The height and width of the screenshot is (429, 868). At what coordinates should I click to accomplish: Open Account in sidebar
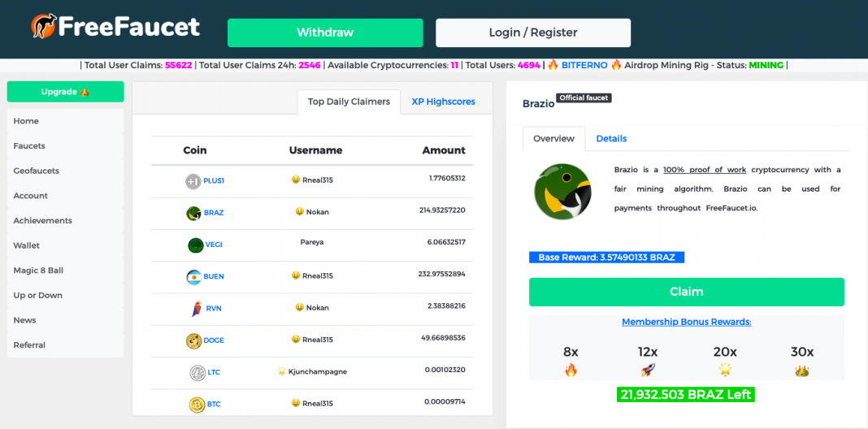point(65,196)
